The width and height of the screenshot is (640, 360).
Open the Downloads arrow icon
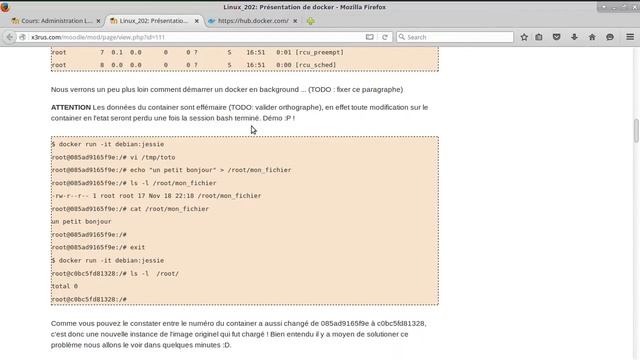coord(574,37)
